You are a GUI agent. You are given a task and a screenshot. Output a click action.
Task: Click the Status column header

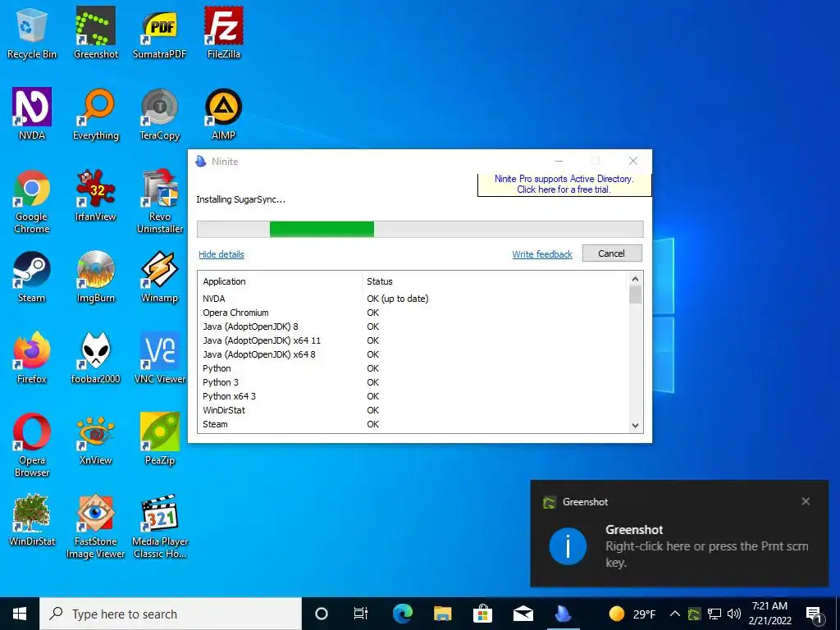tap(495, 281)
